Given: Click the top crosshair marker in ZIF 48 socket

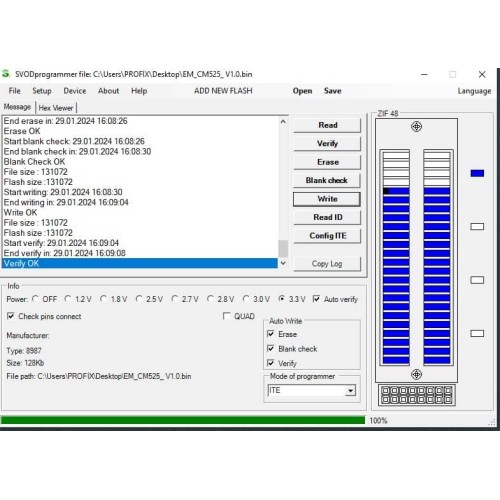Looking at the screenshot, I should (x=416, y=127).
